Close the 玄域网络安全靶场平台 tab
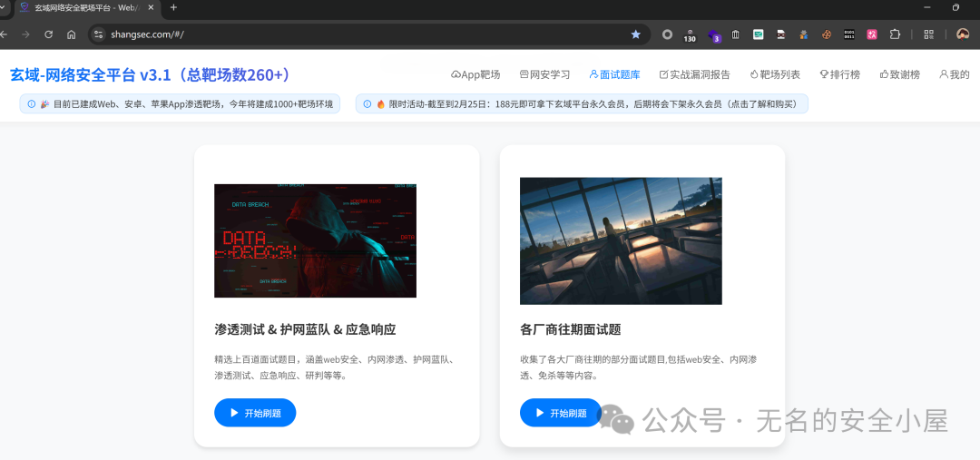This screenshot has height=460, width=980. pyautogui.click(x=151, y=7)
